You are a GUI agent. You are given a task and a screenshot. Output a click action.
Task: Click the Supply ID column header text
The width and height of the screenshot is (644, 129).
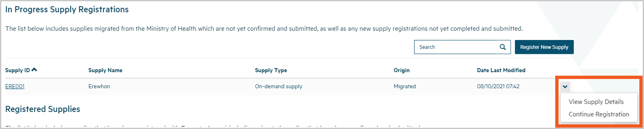(17, 70)
